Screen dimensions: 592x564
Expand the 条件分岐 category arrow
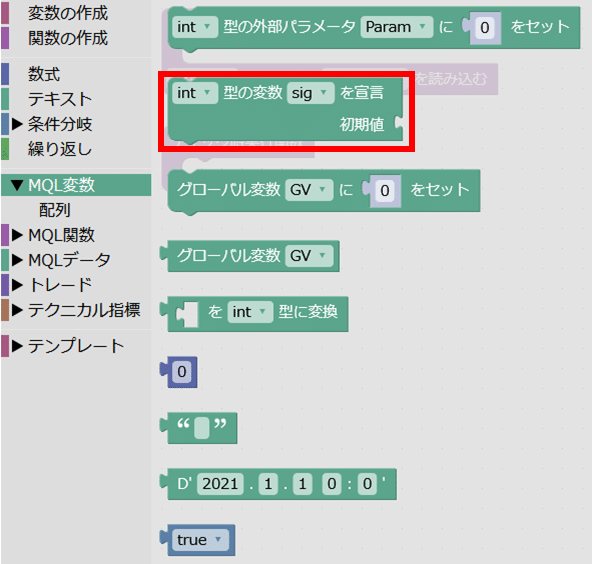click(17, 124)
